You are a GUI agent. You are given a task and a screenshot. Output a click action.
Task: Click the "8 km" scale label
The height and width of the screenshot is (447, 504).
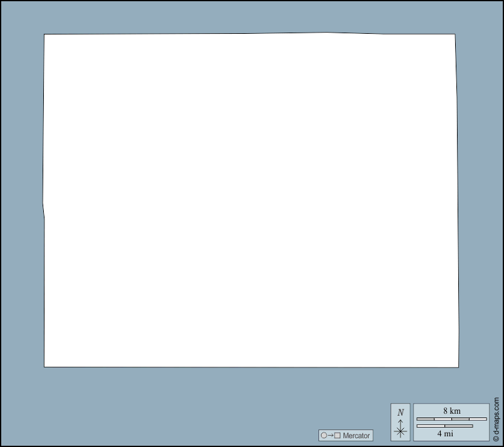(451, 411)
